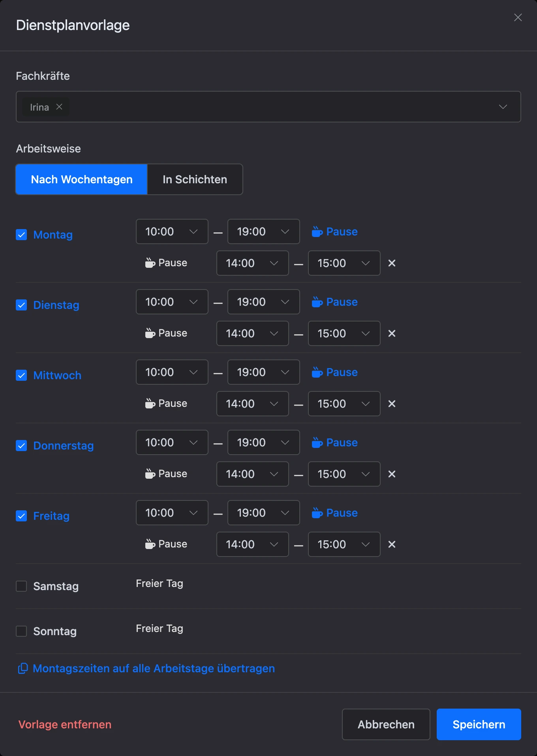
Task: Click Vorlage entfernen link
Action: click(65, 724)
